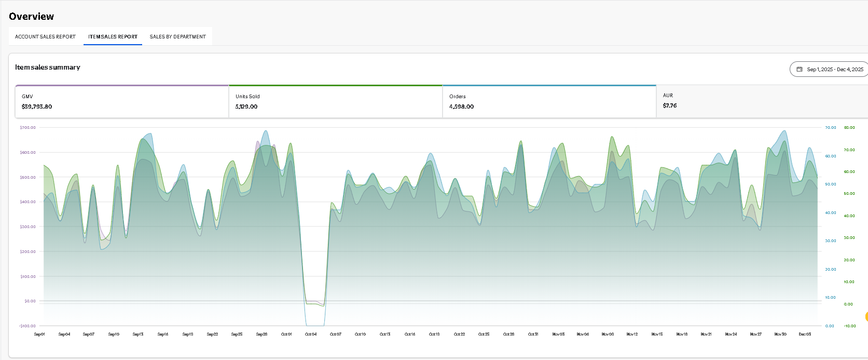
Task: Switch to the Account Sales Report tab
Action: coord(45,37)
